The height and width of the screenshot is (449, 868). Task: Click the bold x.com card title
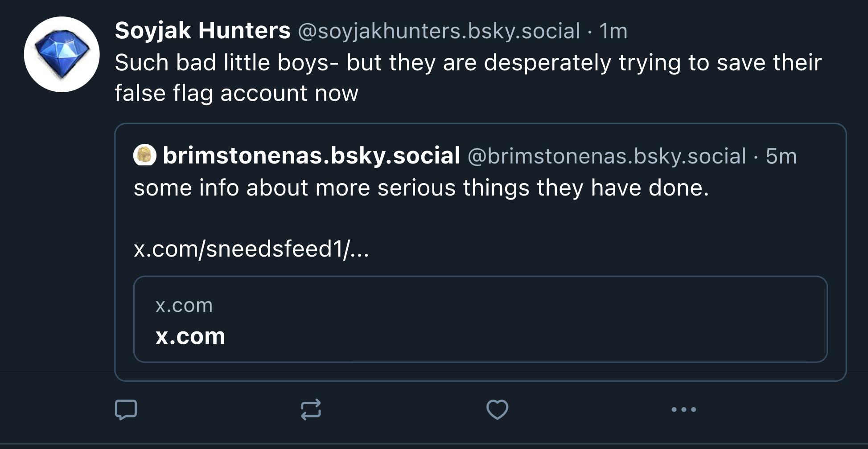tap(190, 336)
